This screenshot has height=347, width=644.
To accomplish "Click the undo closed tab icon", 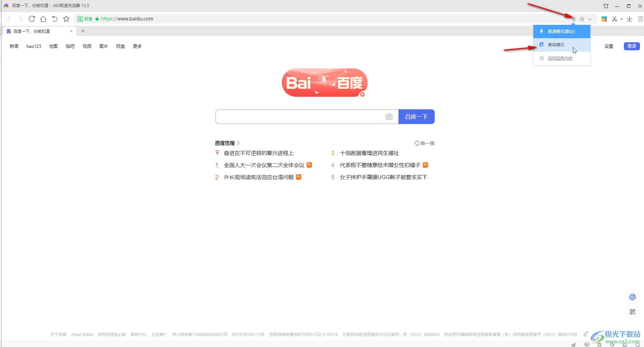I will (x=55, y=19).
